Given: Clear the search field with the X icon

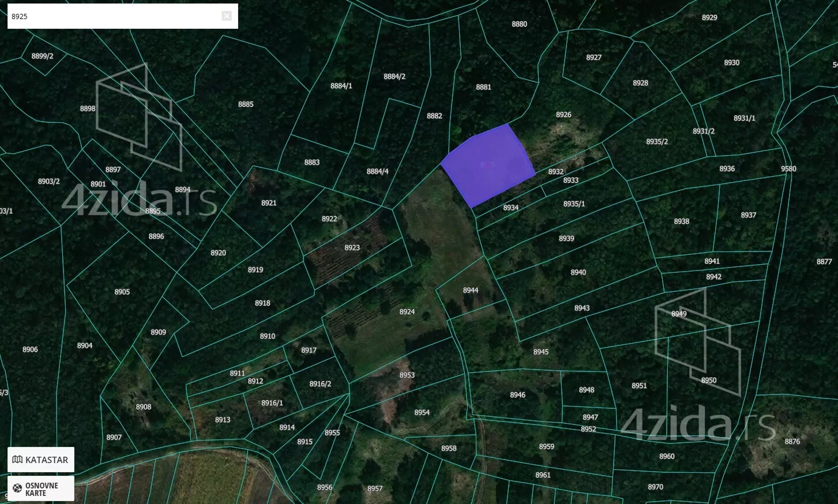Looking at the screenshot, I should 227,16.
